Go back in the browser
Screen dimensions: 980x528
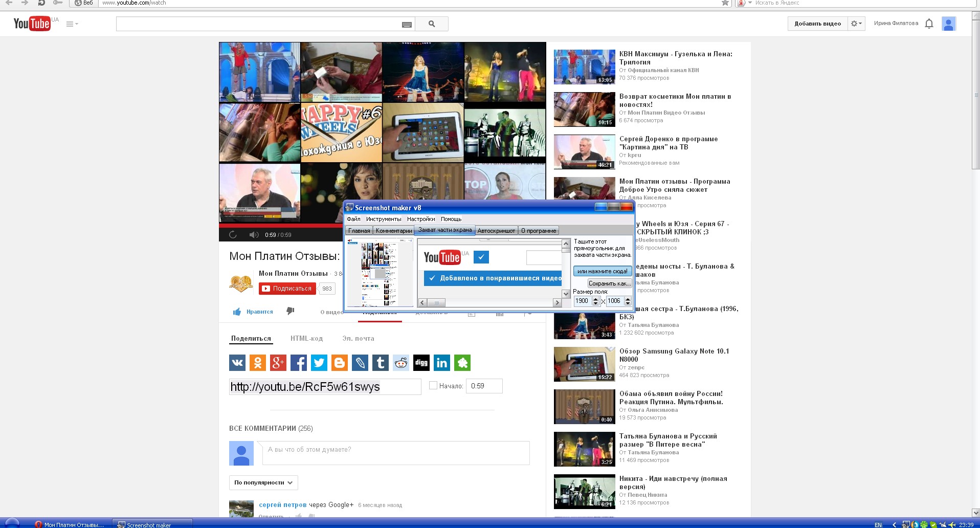(x=9, y=3)
